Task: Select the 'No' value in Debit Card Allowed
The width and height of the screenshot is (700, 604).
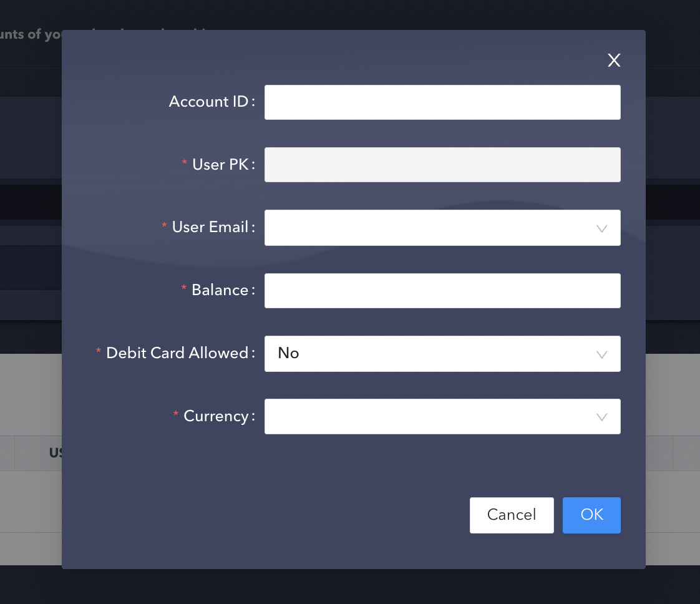Action: pos(289,353)
